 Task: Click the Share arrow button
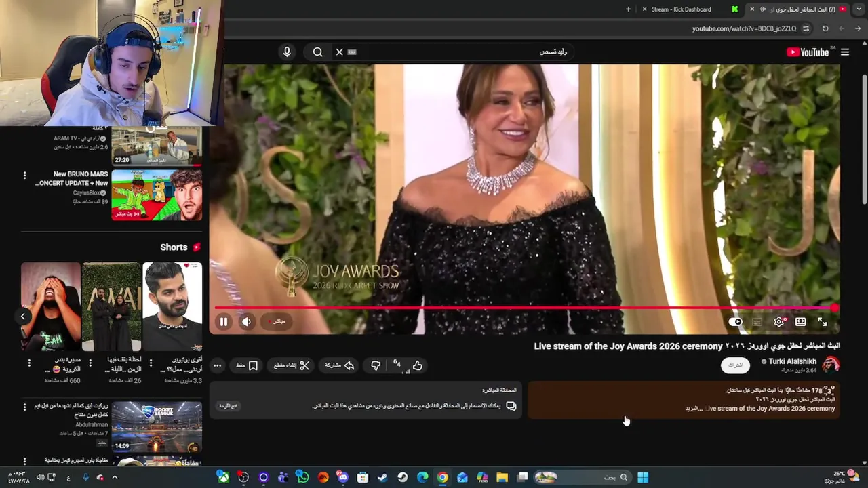[340, 365]
